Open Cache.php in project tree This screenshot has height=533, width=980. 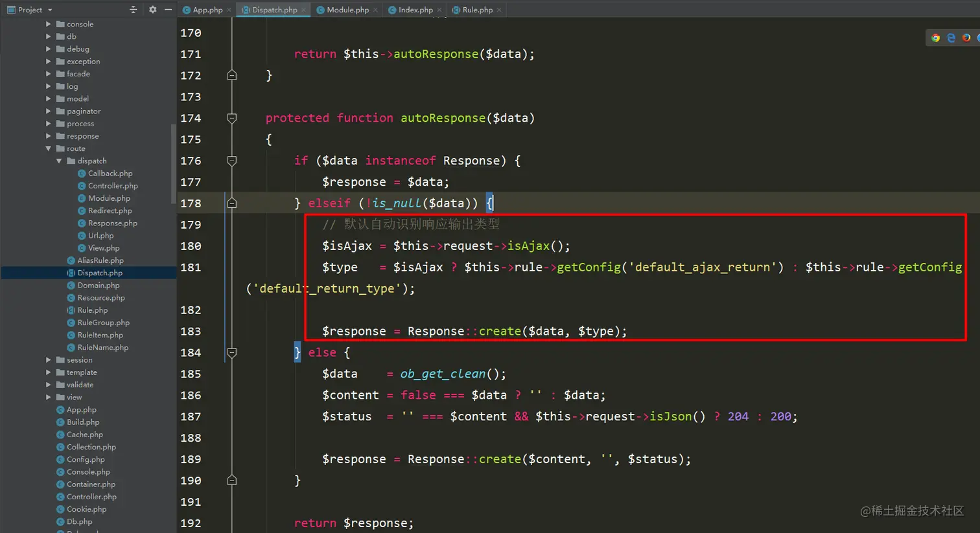(x=80, y=435)
